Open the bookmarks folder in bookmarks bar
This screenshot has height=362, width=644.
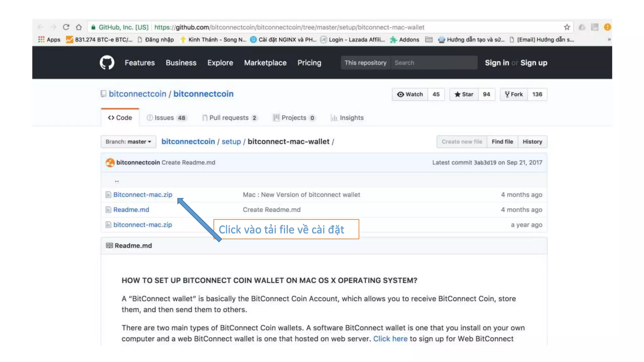[x=429, y=40]
